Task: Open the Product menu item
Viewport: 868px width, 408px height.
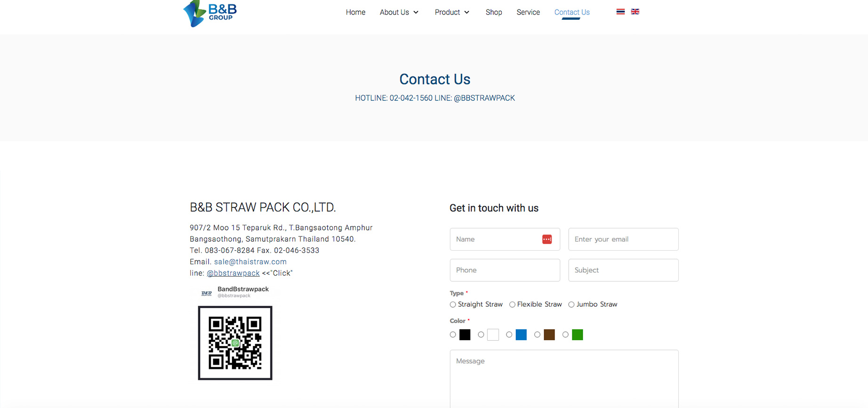Action: (x=447, y=12)
